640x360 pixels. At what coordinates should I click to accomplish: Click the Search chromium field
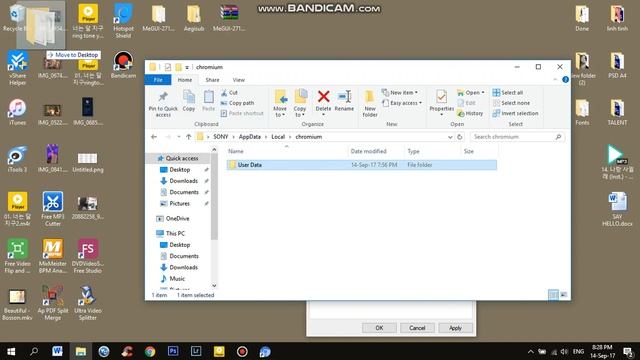point(518,137)
